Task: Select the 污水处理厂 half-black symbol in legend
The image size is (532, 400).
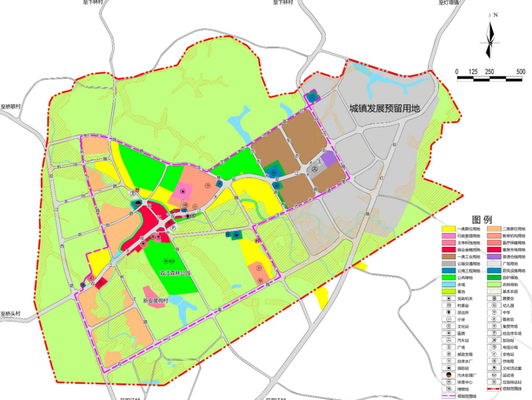Action: [448, 375]
